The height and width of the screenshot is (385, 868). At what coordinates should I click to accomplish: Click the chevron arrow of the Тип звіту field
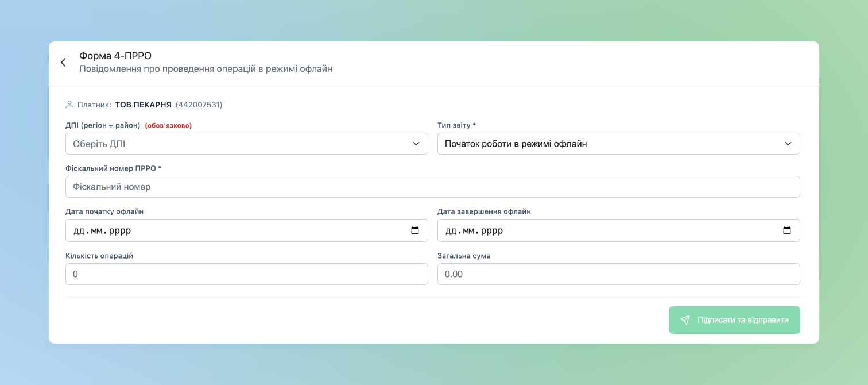pos(788,144)
